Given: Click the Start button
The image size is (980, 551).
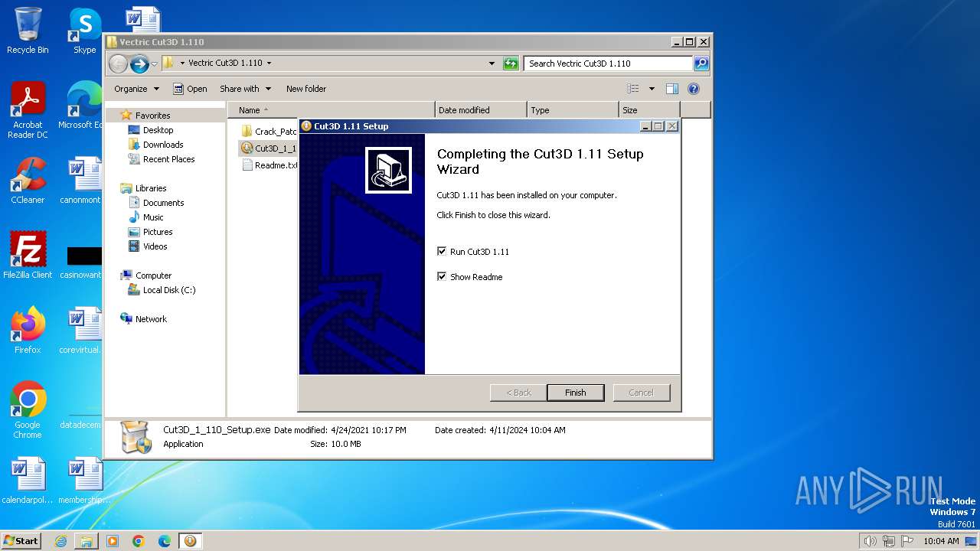Looking at the screenshot, I should (x=21, y=540).
